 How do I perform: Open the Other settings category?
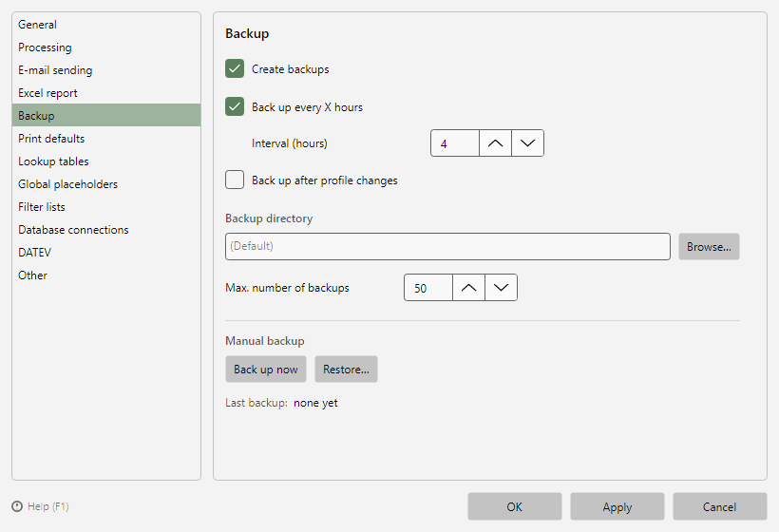106,275
